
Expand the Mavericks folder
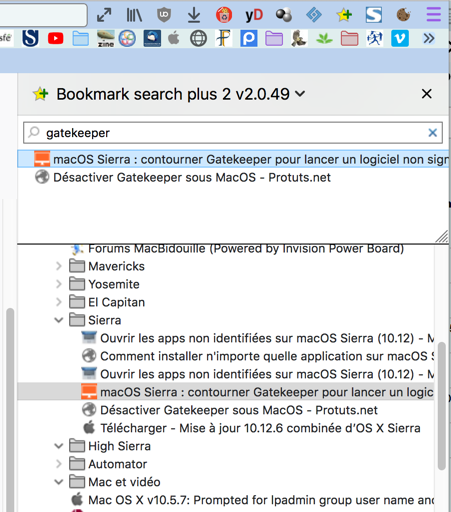pyautogui.click(x=59, y=266)
